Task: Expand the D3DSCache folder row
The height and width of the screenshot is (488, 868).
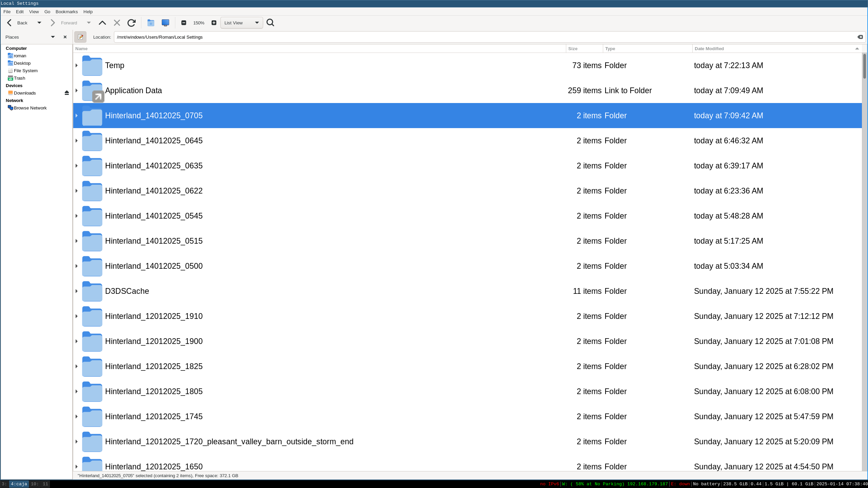Action: [x=77, y=291]
